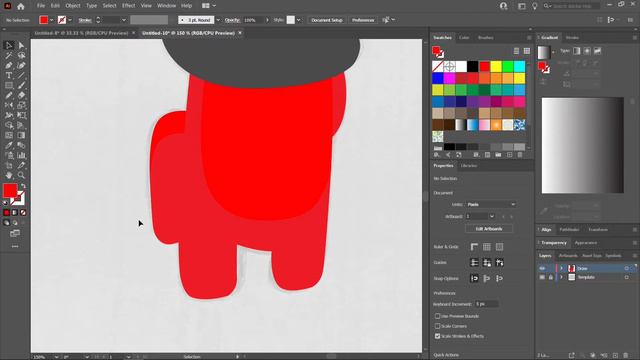Toggle visibility of the Template layer
Screen dimensions: 640x360
tap(542, 277)
